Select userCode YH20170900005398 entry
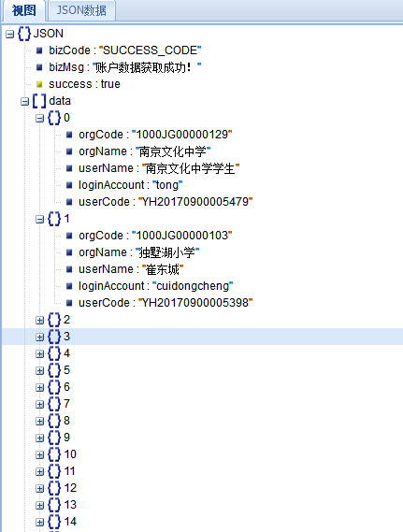Image resolution: width=403 pixels, height=532 pixels. coord(166,303)
